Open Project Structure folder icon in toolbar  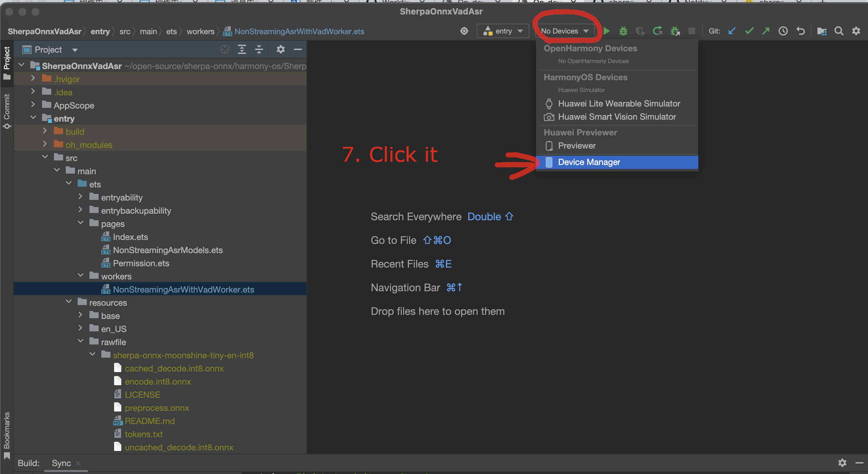tap(822, 31)
